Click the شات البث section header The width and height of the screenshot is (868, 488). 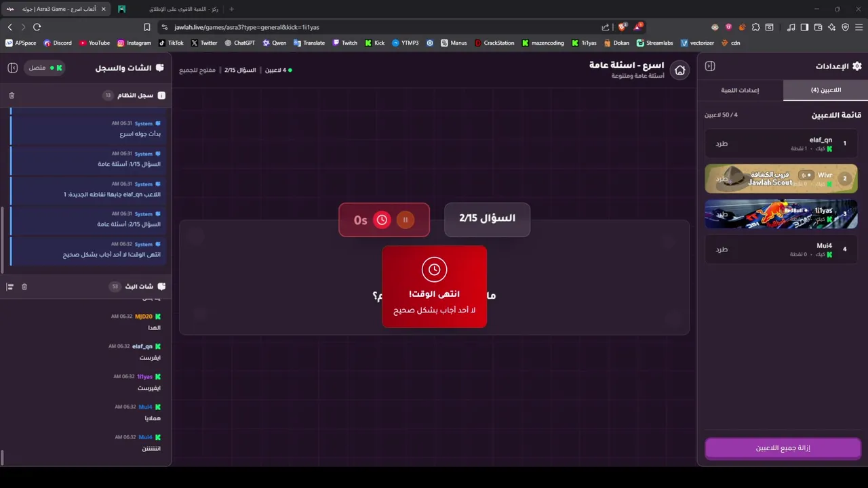(85, 287)
